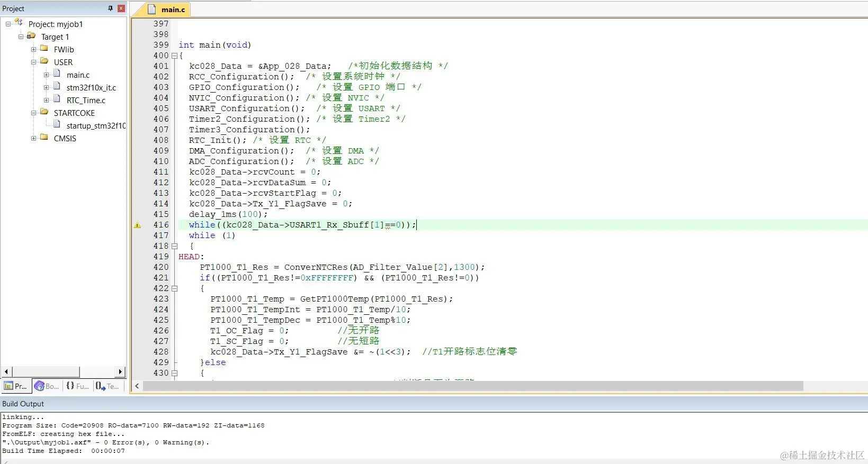The width and height of the screenshot is (868, 464).
Task: Collapse code fold at line 430
Action: (174, 373)
